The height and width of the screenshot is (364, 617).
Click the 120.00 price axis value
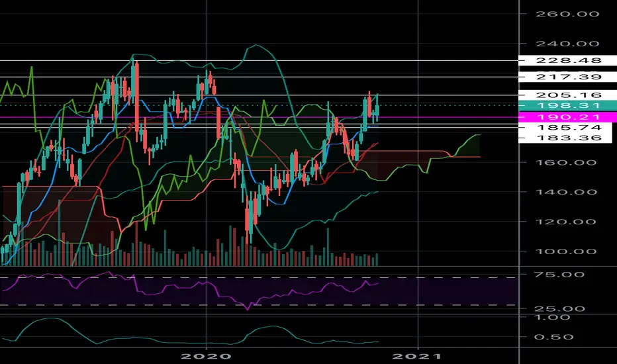[x=566, y=222]
